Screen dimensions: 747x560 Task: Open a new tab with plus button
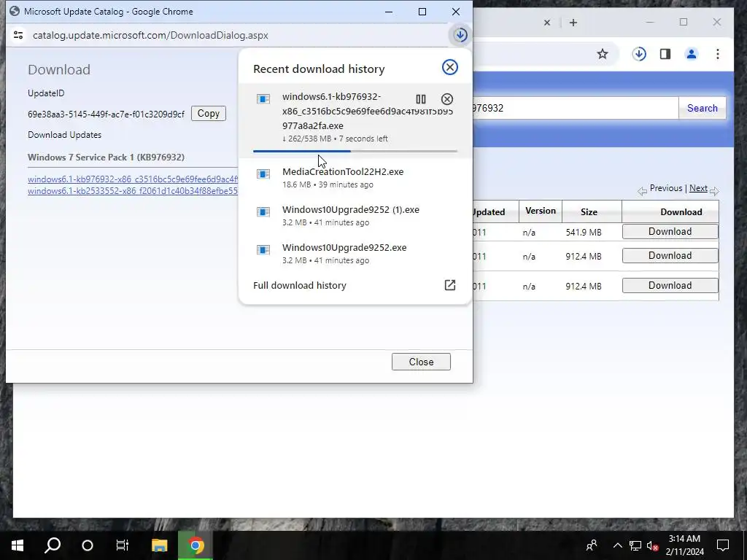[x=573, y=23]
